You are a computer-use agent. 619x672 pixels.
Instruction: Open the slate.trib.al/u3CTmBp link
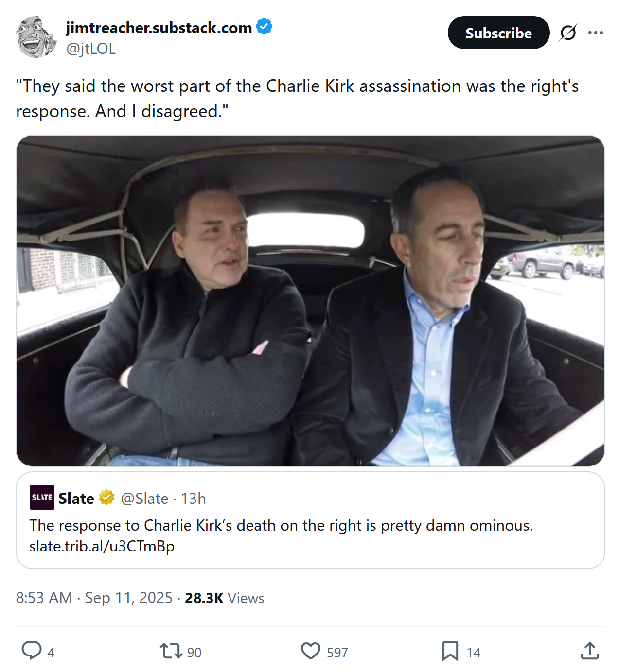click(x=102, y=546)
